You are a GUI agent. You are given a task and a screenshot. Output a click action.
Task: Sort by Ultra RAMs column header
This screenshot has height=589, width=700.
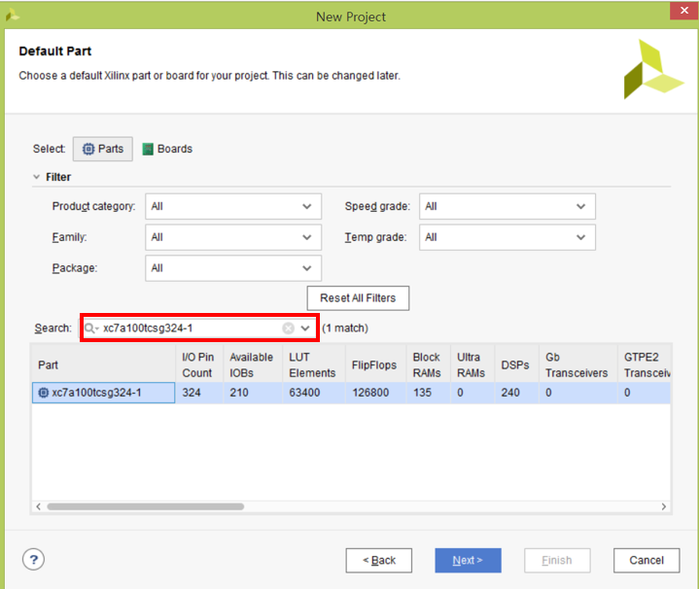(x=472, y=364)
